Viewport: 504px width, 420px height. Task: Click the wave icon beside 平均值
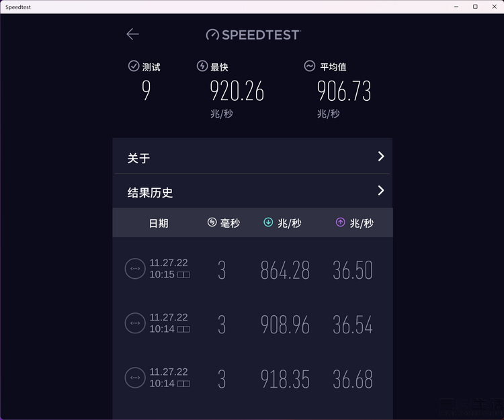click(310, 66)
